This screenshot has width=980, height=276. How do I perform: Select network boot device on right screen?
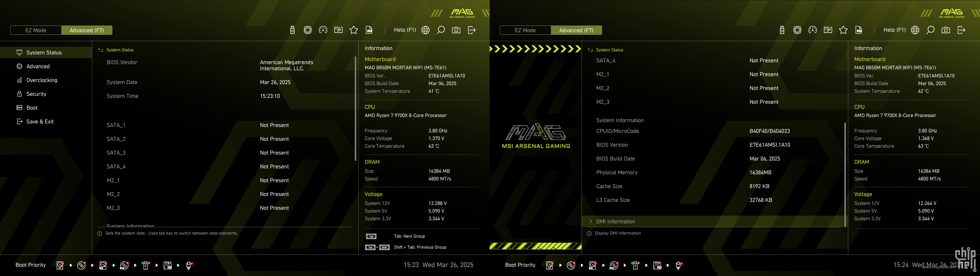679,265
